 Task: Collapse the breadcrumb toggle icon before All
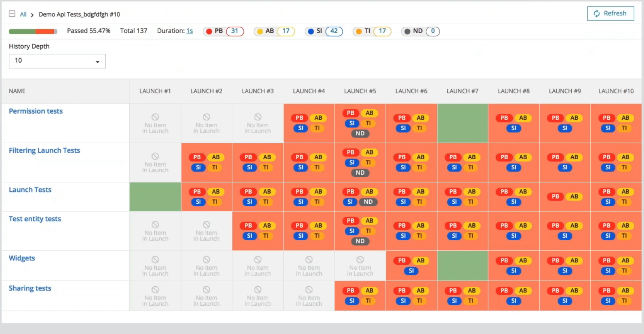12,14
